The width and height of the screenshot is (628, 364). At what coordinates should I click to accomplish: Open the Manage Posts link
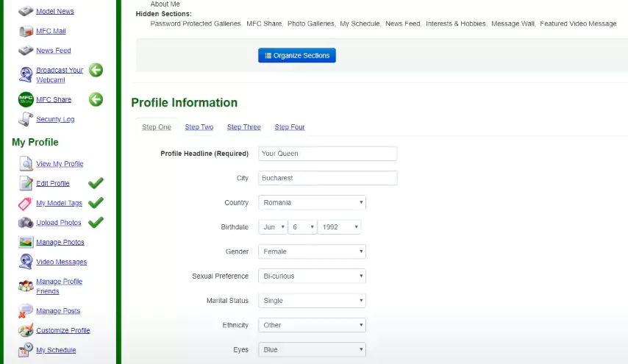click(x=58, y=311)
